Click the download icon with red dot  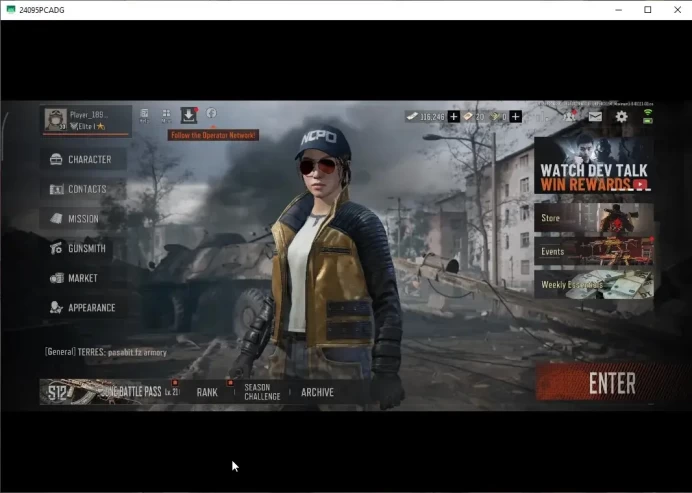tap(189, 115)
